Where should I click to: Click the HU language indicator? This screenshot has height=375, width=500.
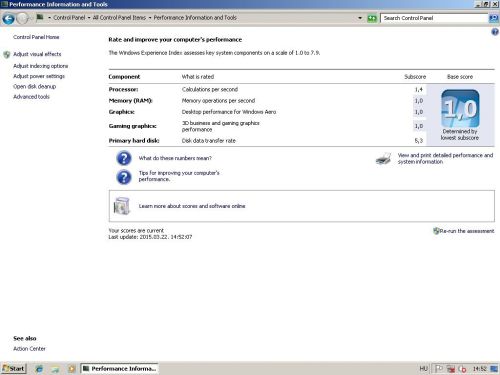pyautogui.click(x=423, y=368)
